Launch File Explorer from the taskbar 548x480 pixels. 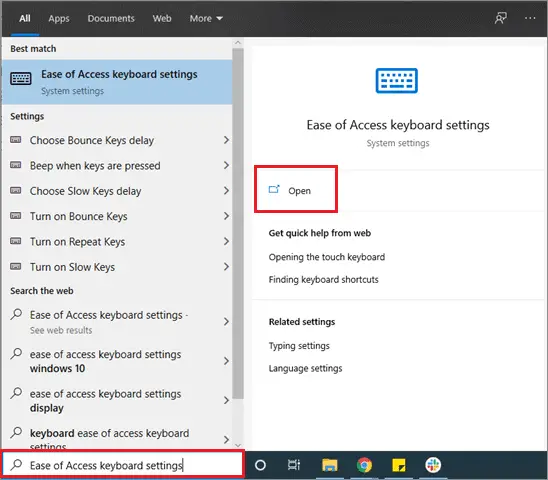(329, 465)
